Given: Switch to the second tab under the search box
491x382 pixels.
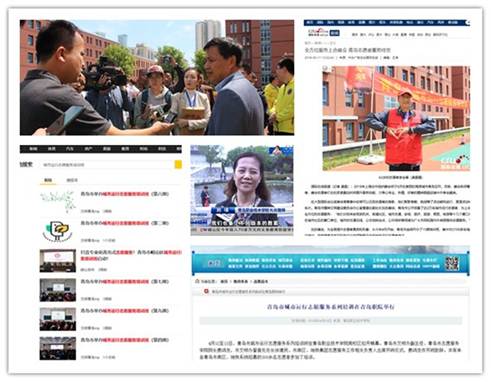Looking at the screenshot, I should pyautogui.click(x=72, y=180).
